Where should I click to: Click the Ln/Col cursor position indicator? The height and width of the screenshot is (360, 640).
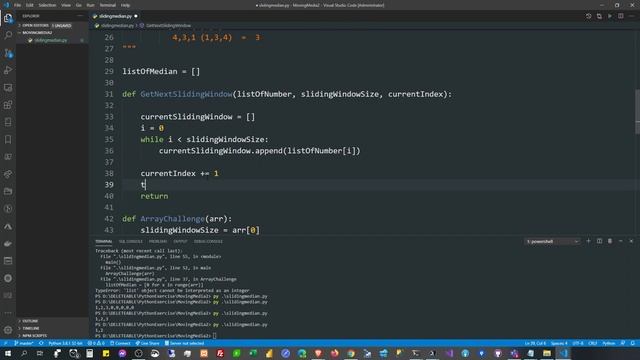tap(535, 343)
